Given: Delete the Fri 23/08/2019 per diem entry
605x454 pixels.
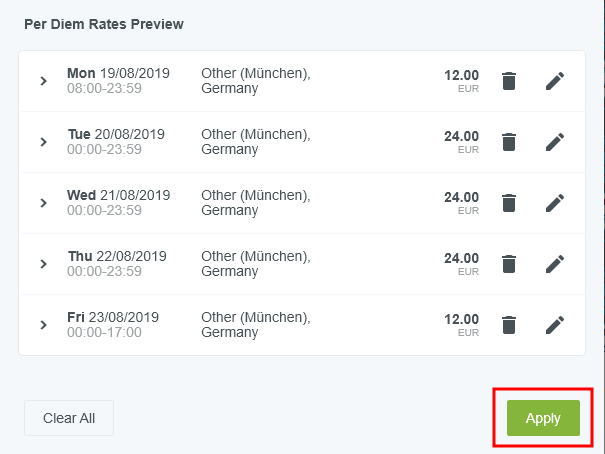Looking at the screenshot, I should pyautogui.click(x=509, y=325).
